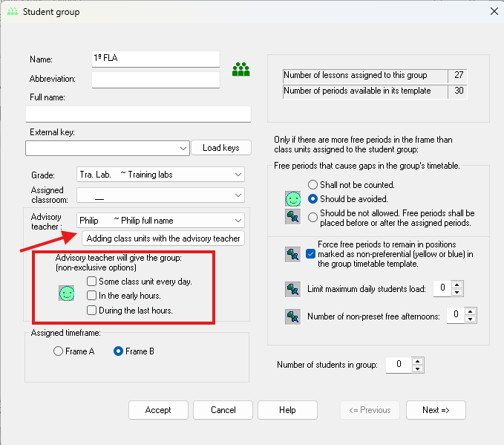The height and width of the screenshot is (445, 504).
Task: Select Frame B timeframe
Action: click(x=118, y=351)
